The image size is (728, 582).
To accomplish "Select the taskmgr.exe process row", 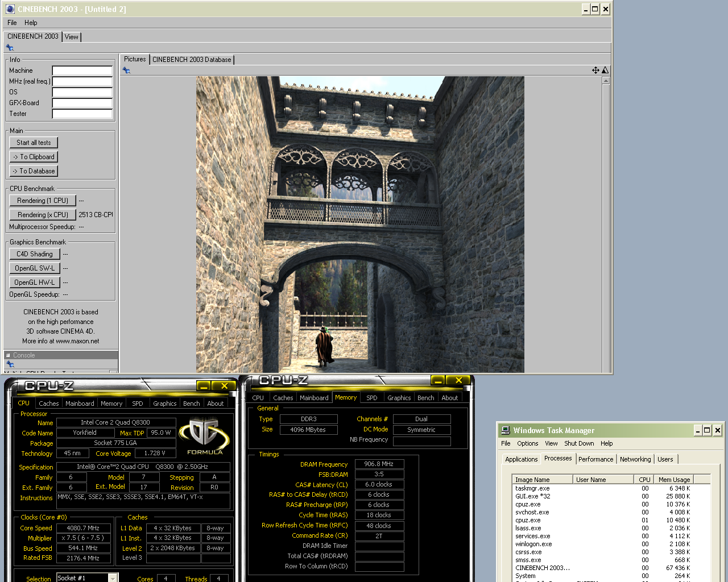I will pos(602,488).
